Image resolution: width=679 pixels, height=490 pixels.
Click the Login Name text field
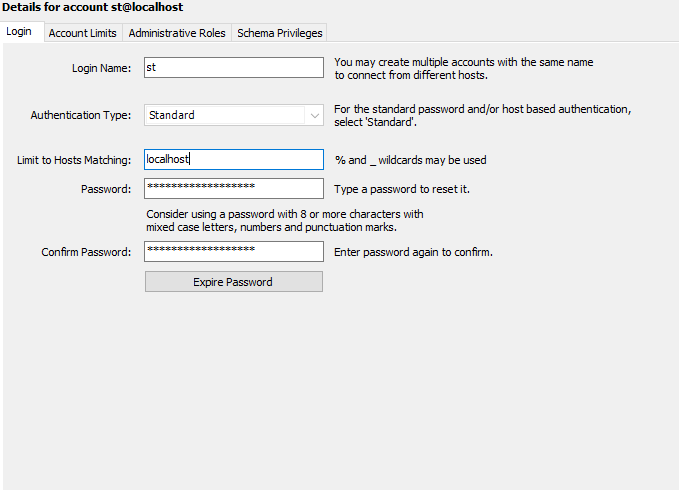tap(234, 68)
